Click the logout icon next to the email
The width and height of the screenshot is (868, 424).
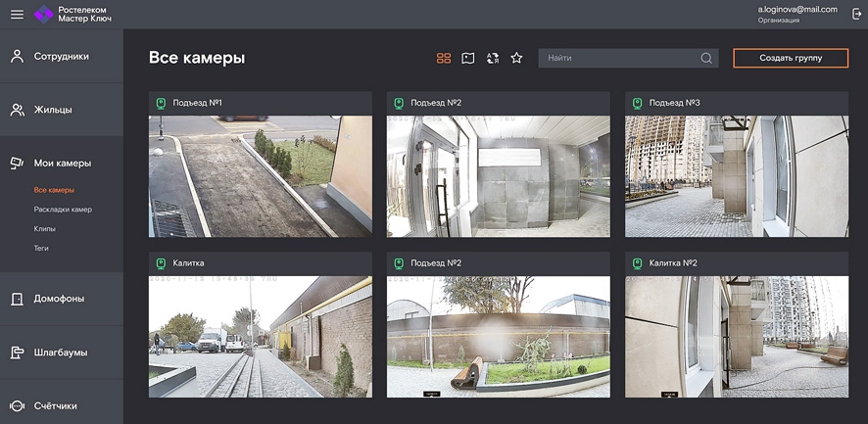(x=856, y=14)
